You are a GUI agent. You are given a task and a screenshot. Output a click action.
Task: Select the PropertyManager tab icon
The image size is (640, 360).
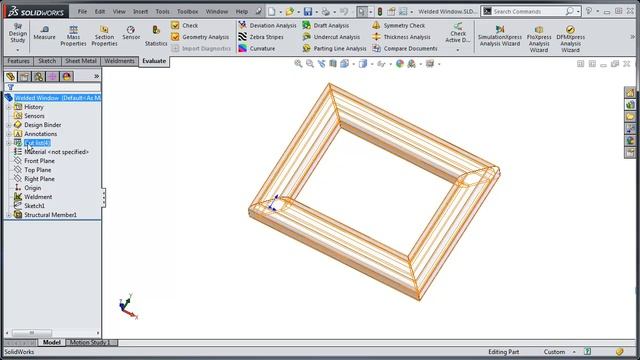[x=24, y=76]
